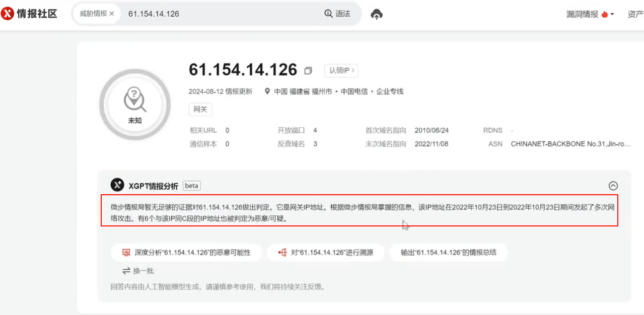Viewport: 644px width, 315px height.
Task: Click the location pin icon
Action: [267, 92]
